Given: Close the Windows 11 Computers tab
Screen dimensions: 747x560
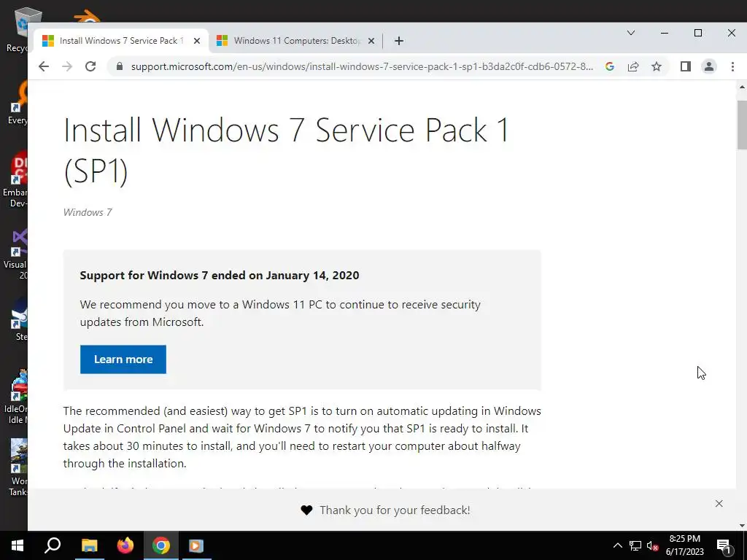Looking at the screenshot, I should (x=371, y=41).
